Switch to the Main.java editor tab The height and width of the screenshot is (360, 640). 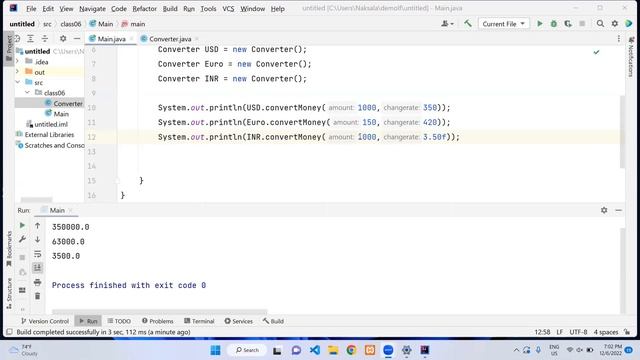click(x=111, y=39)
